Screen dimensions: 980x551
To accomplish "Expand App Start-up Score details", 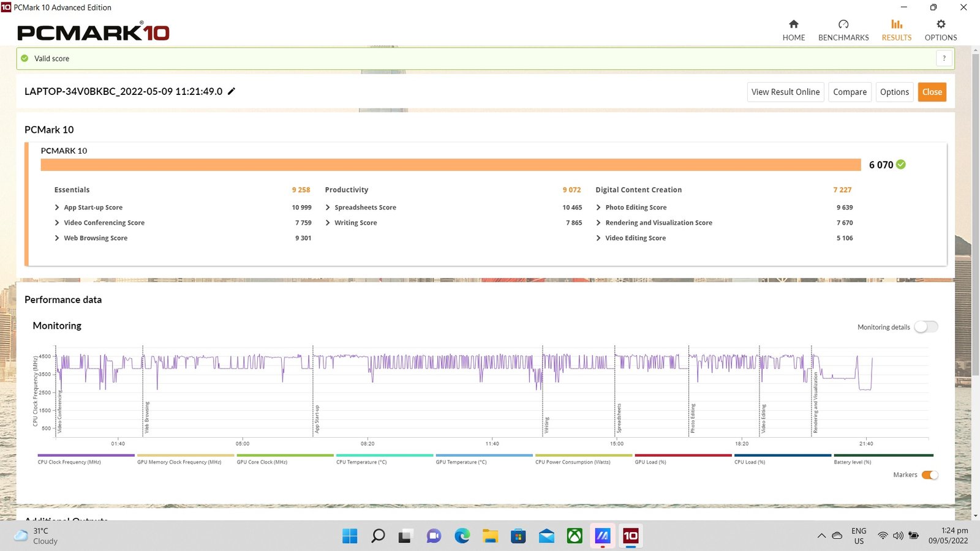I will [58, 208].
